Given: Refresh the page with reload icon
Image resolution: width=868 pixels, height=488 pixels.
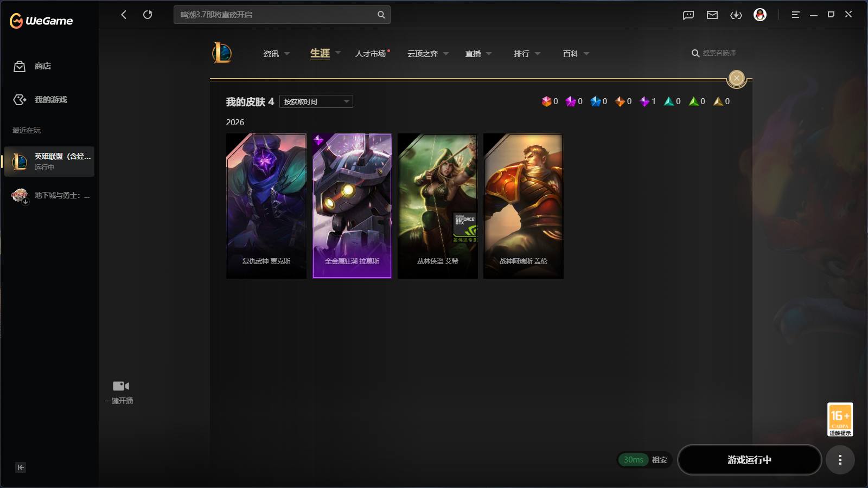Looking at the screenshot, I should 148,15.
